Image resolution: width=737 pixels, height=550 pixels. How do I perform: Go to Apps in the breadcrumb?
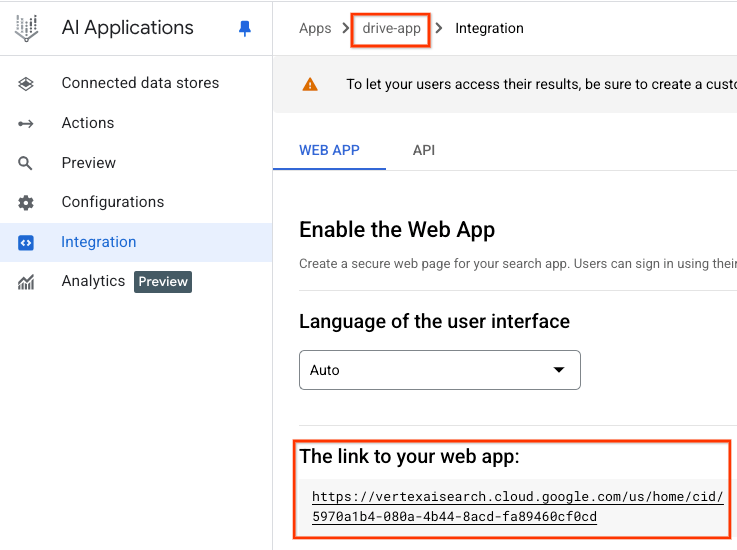[315, 28]
